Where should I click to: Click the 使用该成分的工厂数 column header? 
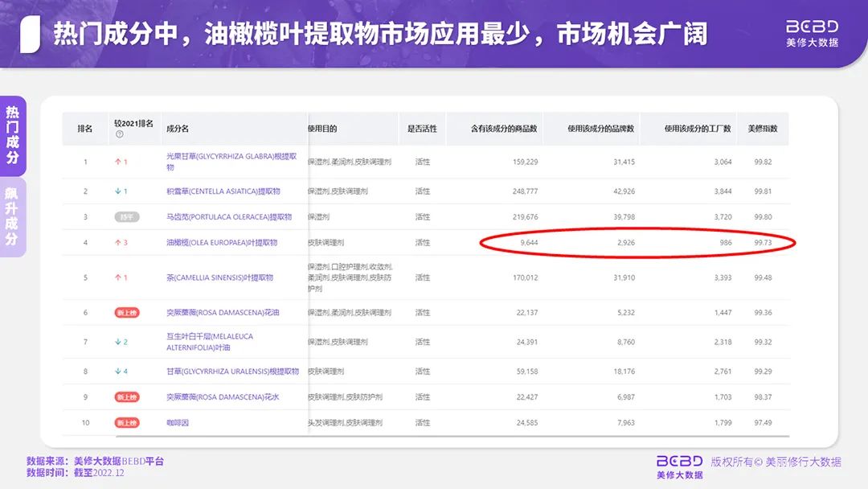pos(698,129)
